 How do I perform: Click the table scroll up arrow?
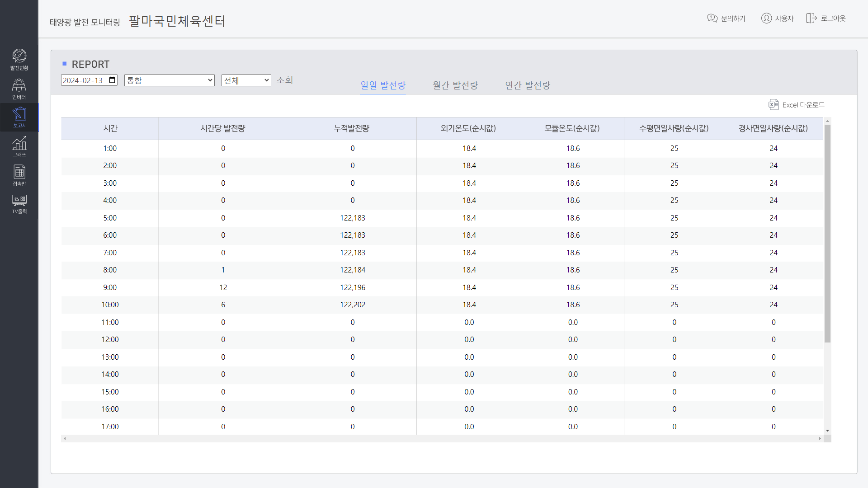click(x=827, y=121)
